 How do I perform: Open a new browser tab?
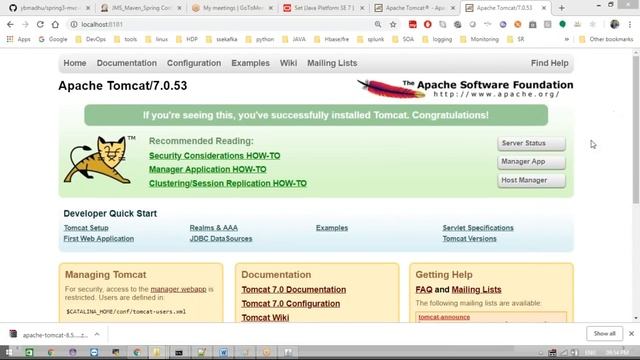pyautogui.click(x=562, y=8)
